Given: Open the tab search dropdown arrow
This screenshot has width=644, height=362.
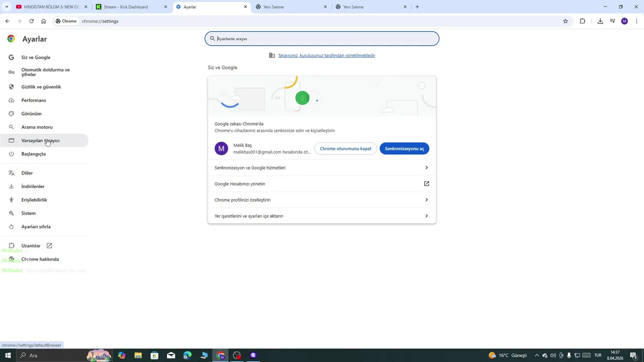Looking at the screenshot, I should point(7,7).
